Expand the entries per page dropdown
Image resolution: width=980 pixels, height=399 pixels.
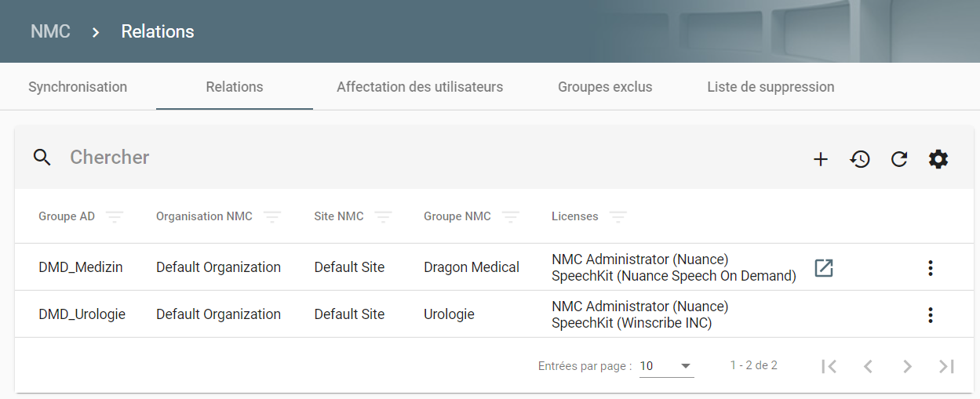[666, 366]
